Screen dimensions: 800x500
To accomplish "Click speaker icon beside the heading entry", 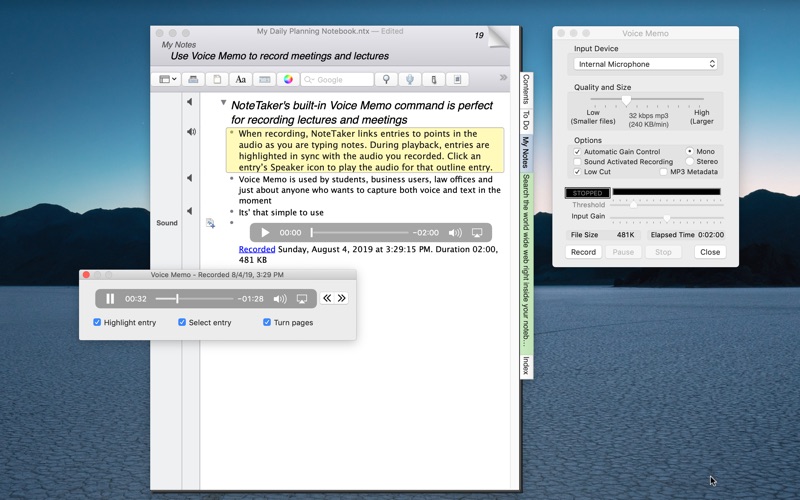I will (190, 102).
